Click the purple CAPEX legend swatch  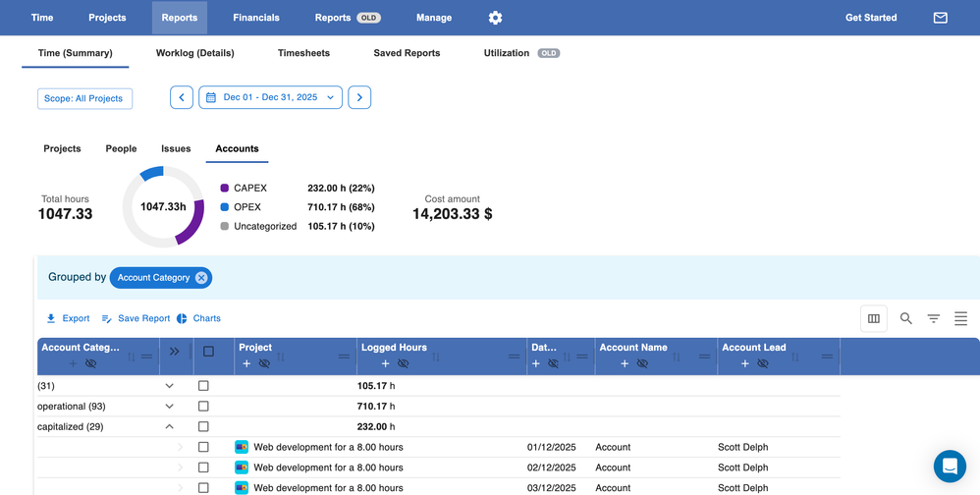click(225, 189)
